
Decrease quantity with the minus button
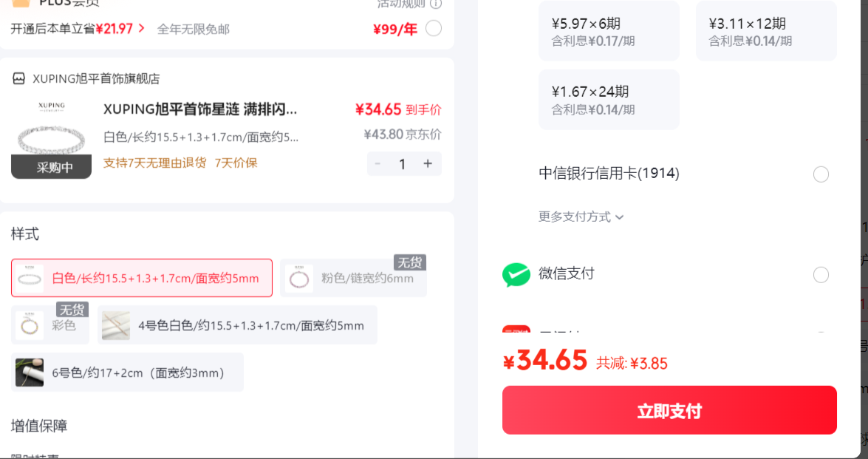377,164
